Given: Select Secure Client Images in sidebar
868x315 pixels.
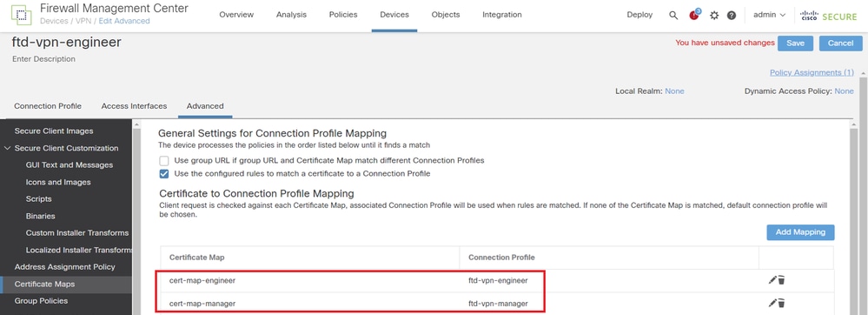Looking at the screenshot, I should 54,131.
